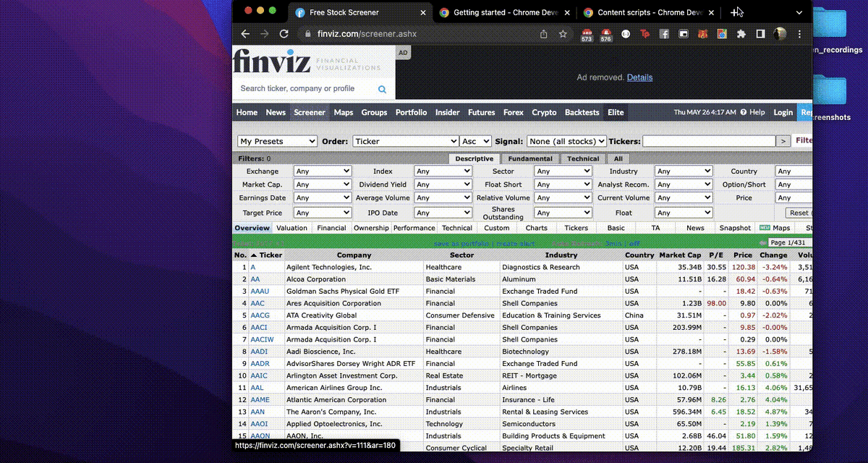Switch to Fundamental filters tab

click(x=530, y=158)
